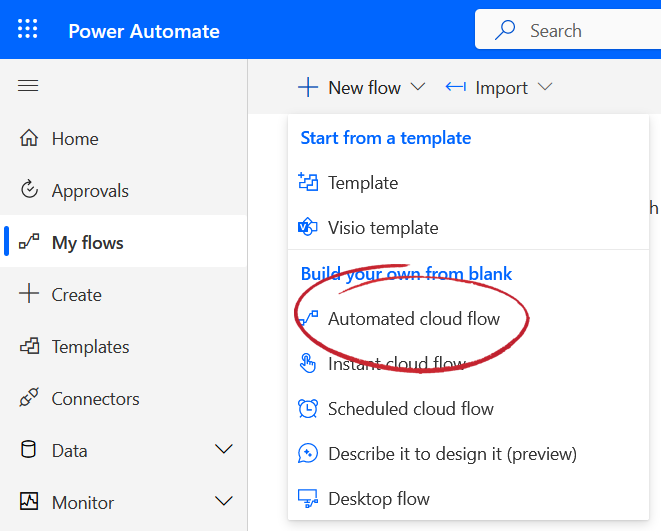Click the Scheduled cloud flow clock icon
The width and height of the screenshot is (661, 531).
coord(308,409)
